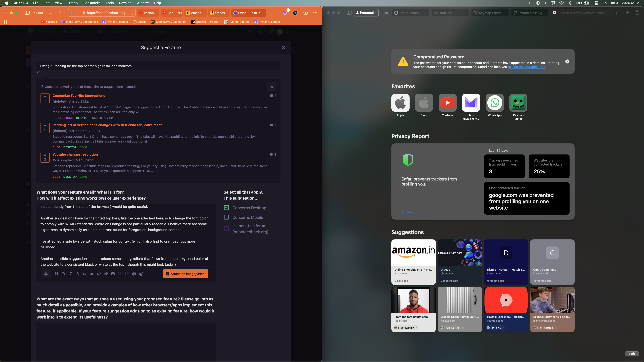Switch to the Orion Public Issue tab
Image resolution: width=644 pixels, height=362 pixels.
click(249, 13)
